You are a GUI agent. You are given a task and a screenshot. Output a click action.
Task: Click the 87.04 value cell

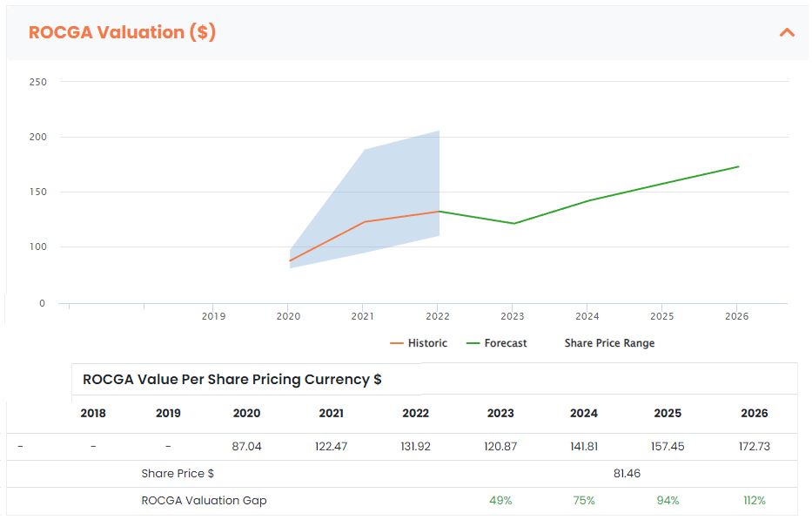(x=246, y=447)
